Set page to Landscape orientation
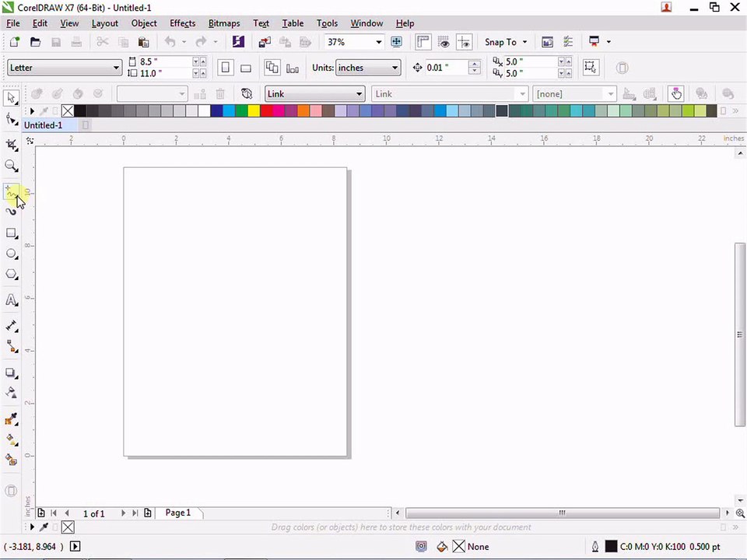Image resolution: width=747 pixels, height=560 pixels. point(246,68)
